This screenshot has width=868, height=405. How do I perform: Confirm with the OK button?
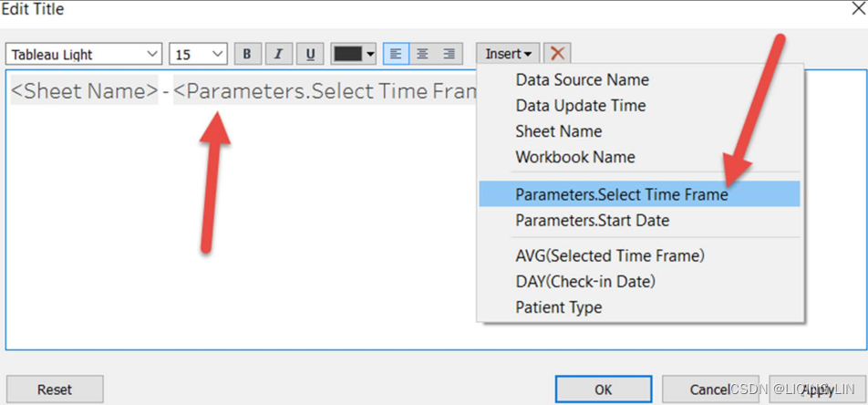[604, 389]
